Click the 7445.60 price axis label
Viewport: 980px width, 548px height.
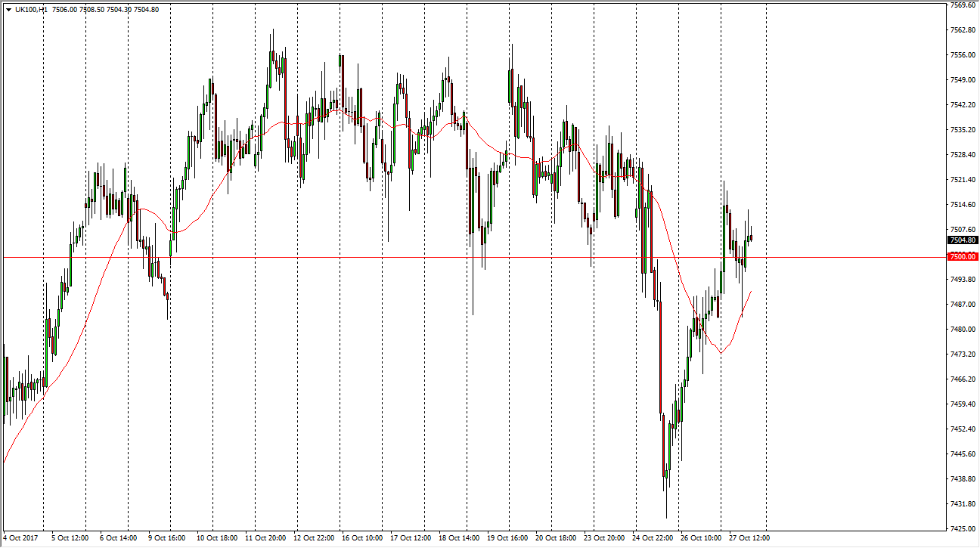point(962,454)
